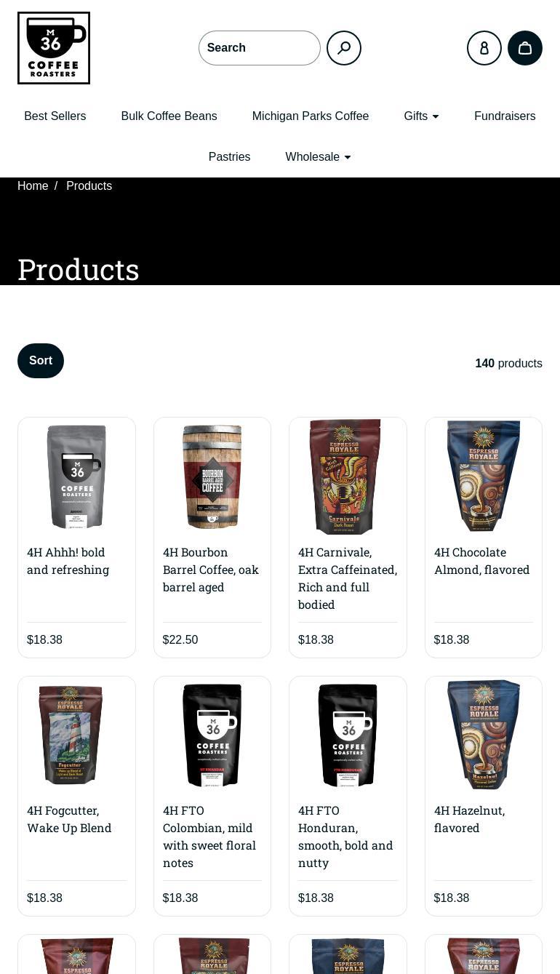Expand the Wholesale dropdown menu

(319, 157)
